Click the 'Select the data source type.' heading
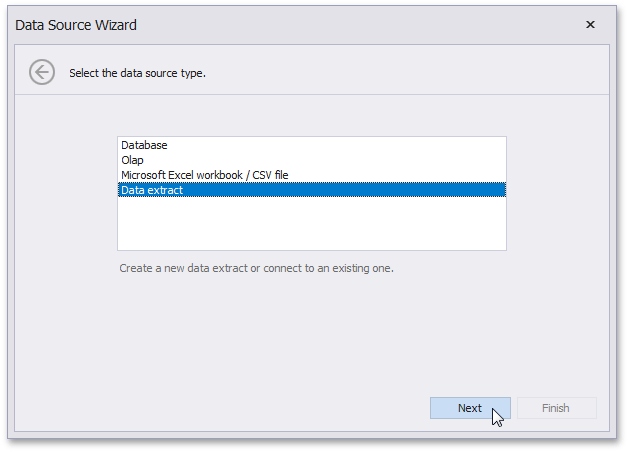 (x=137, y=73)
